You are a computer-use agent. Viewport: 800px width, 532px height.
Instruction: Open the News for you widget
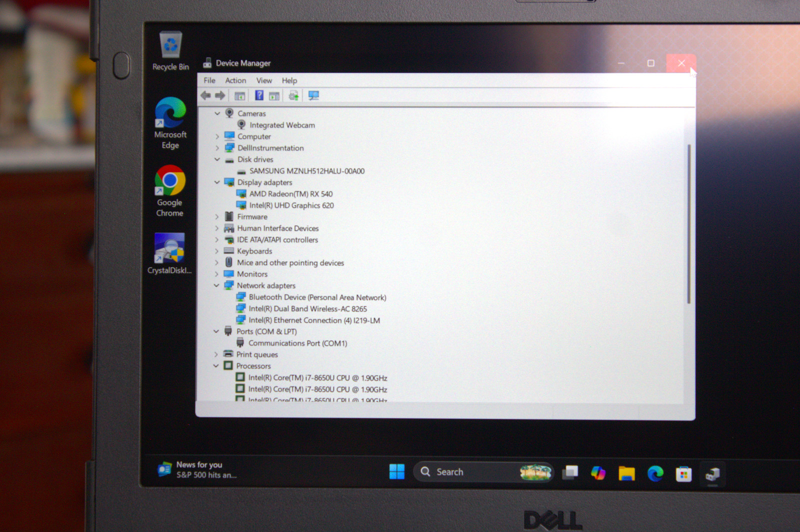197,470
